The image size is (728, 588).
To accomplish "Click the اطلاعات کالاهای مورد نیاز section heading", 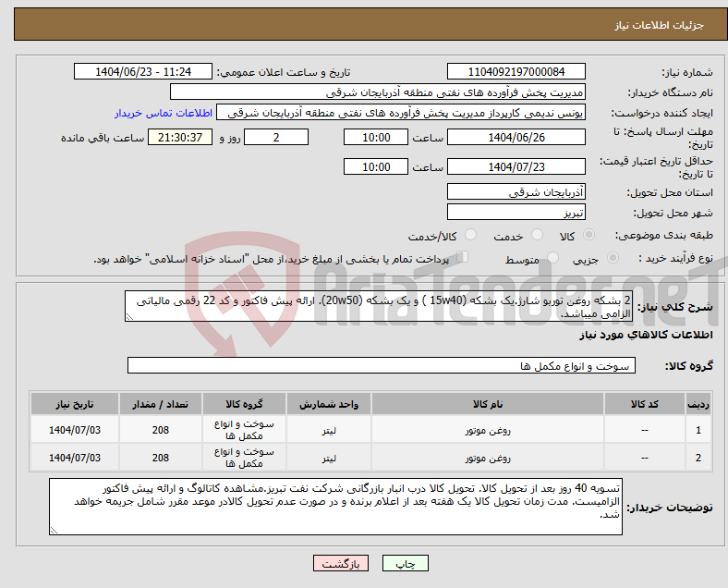I will point(646,335).
